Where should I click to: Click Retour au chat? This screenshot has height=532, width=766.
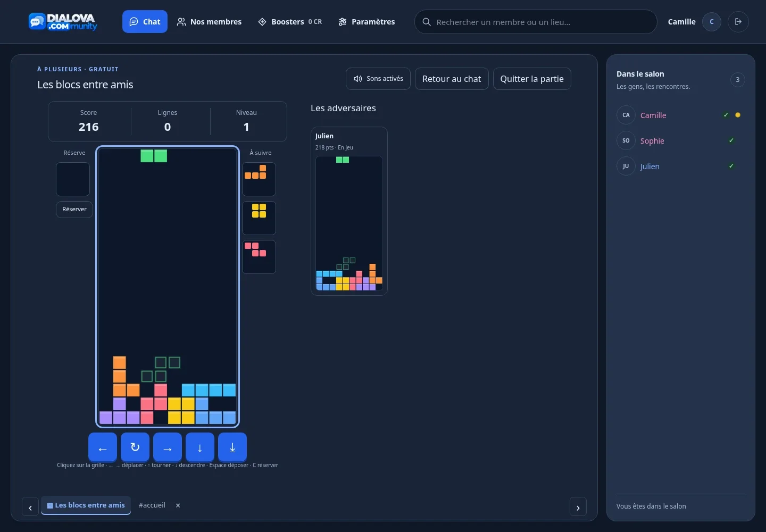pyautogui.click(x=452, y=79)
